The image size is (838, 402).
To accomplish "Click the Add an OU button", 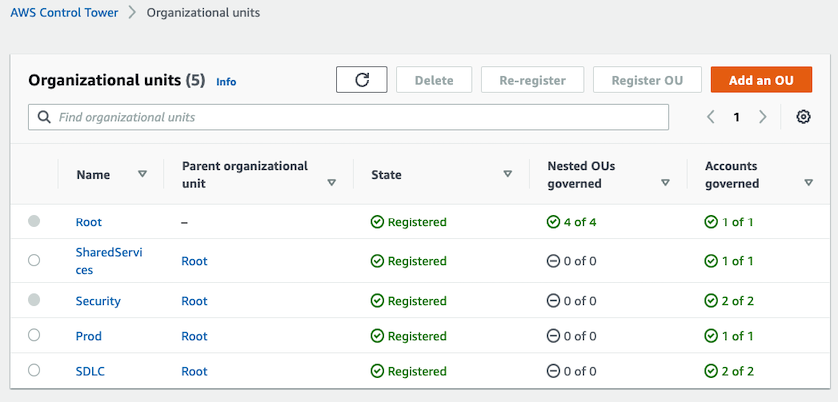I will 761,80.
